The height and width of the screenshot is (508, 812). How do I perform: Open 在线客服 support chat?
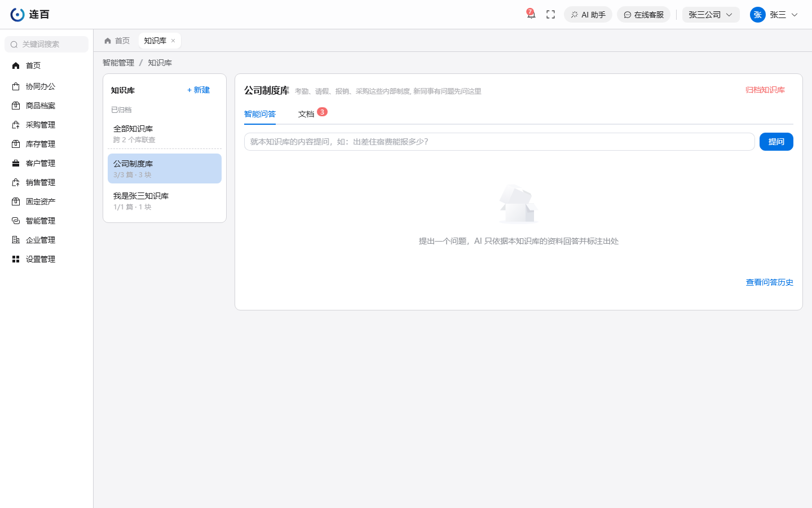(x=643, y=15)
